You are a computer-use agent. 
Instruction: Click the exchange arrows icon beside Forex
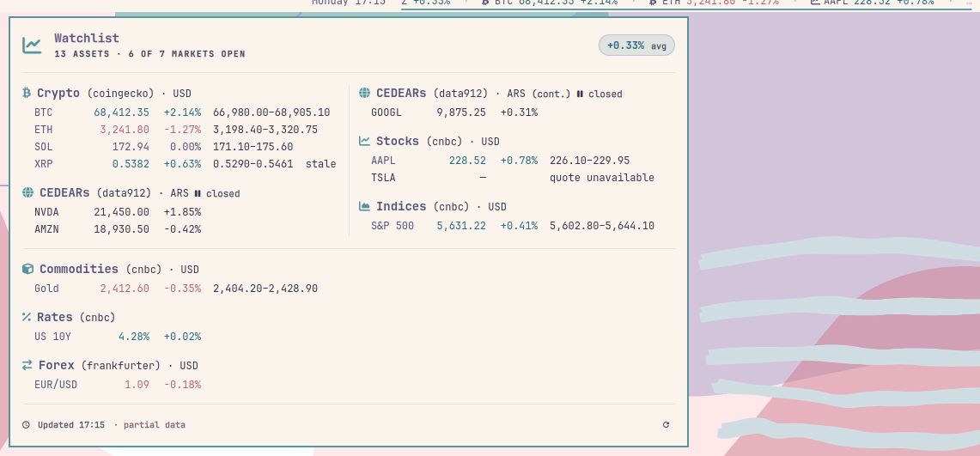coord(27,365)
